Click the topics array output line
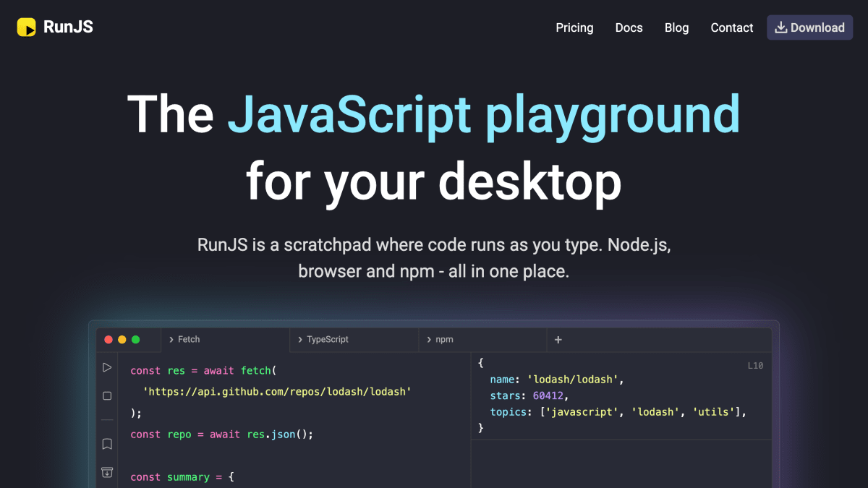 coord(618,412)
